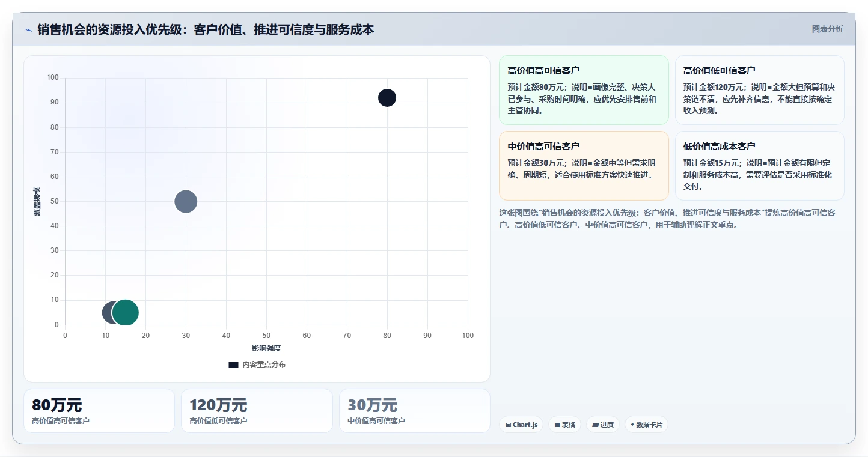Click 中价值高可信客户 label under 30万元

[x=376, y=421]
